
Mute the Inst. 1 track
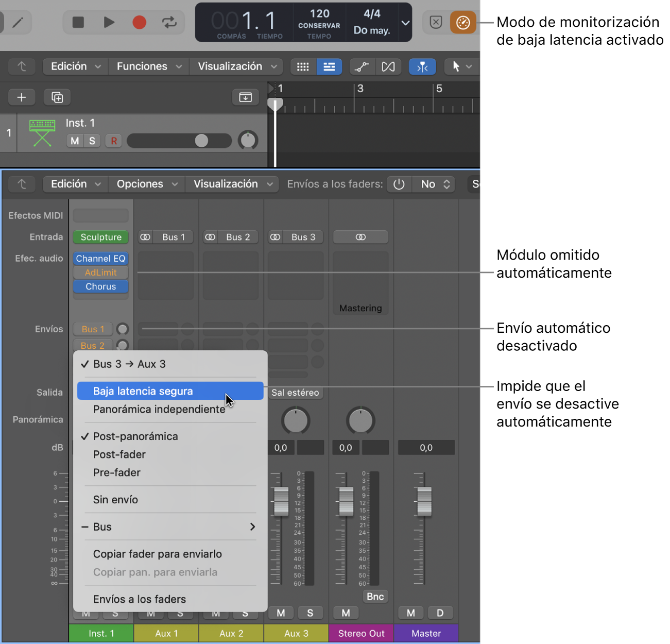coord(75,141)
